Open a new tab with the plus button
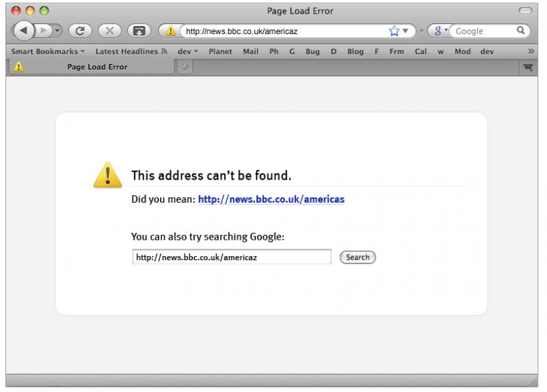The image size is (547, 392). (x=185, y=66)
